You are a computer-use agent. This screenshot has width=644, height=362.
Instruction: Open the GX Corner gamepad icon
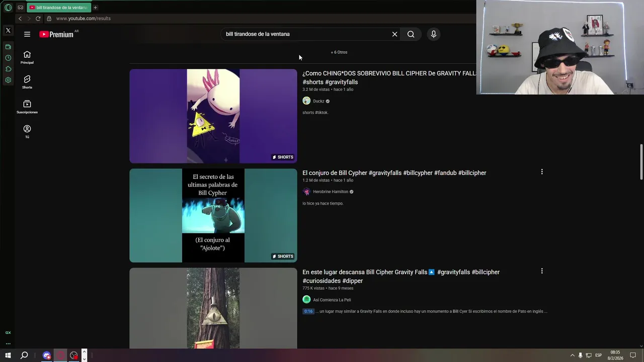tap(21, 8)
